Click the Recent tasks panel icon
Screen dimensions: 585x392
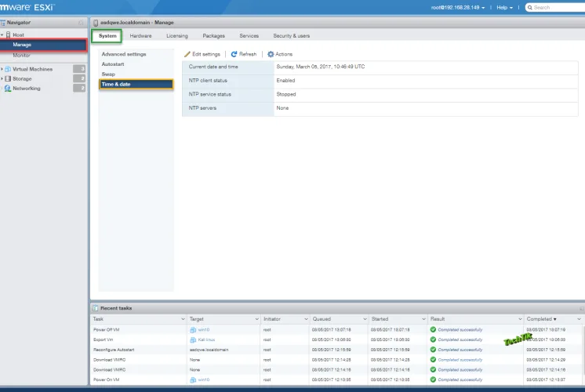[x=95, y=308]
